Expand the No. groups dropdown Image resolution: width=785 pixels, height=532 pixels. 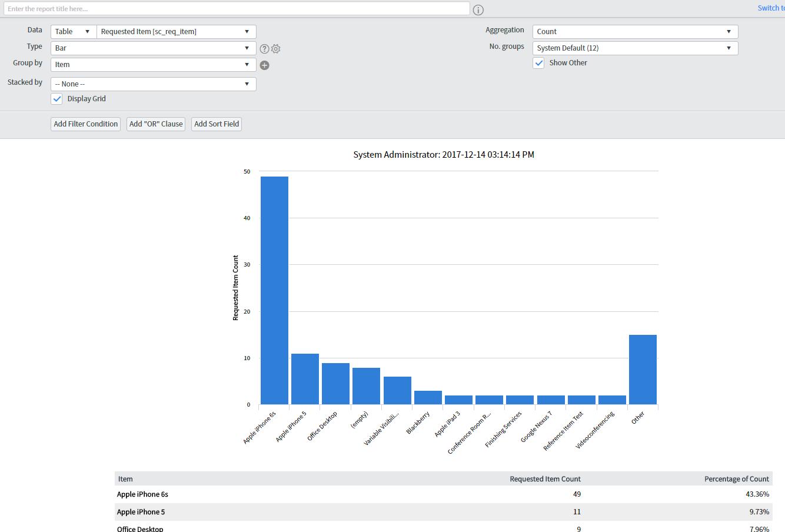pyautogui.click(x=634, y=48)
